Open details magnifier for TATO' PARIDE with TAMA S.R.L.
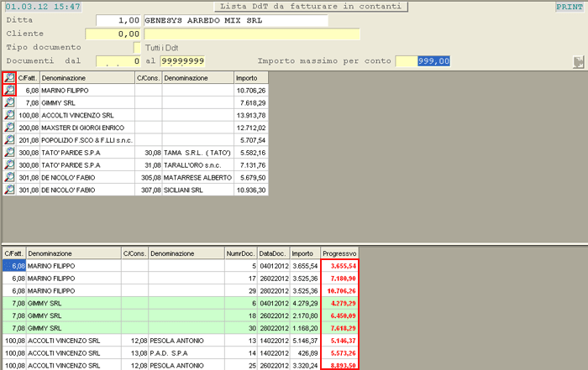The image size is (588, 370). point(9,153)
